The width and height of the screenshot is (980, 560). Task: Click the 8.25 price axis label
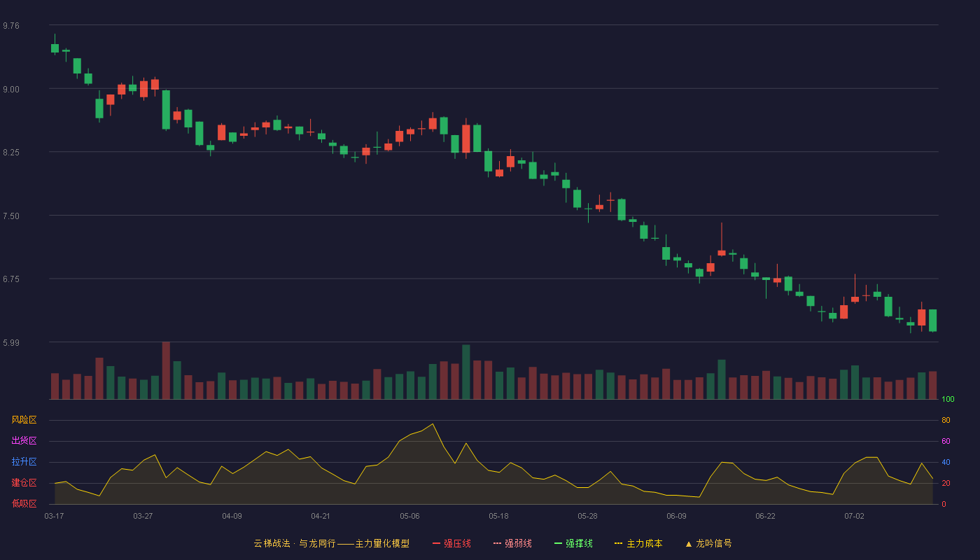(x=11, y=153)
